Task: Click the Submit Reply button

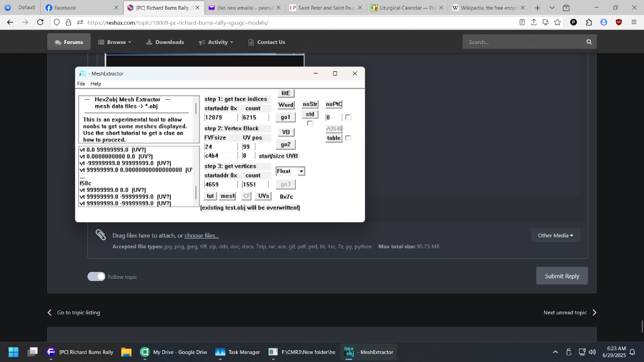Action: click(562, 276)
